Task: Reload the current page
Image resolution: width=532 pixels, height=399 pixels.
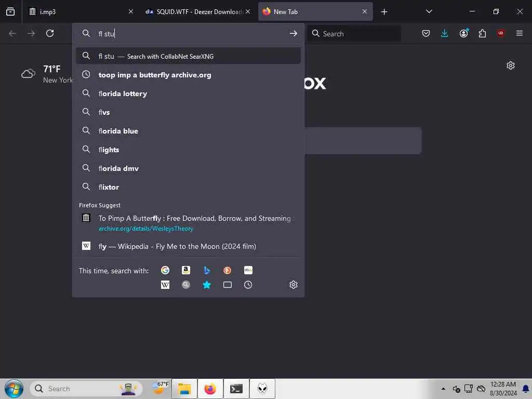Action: (50, 33)
